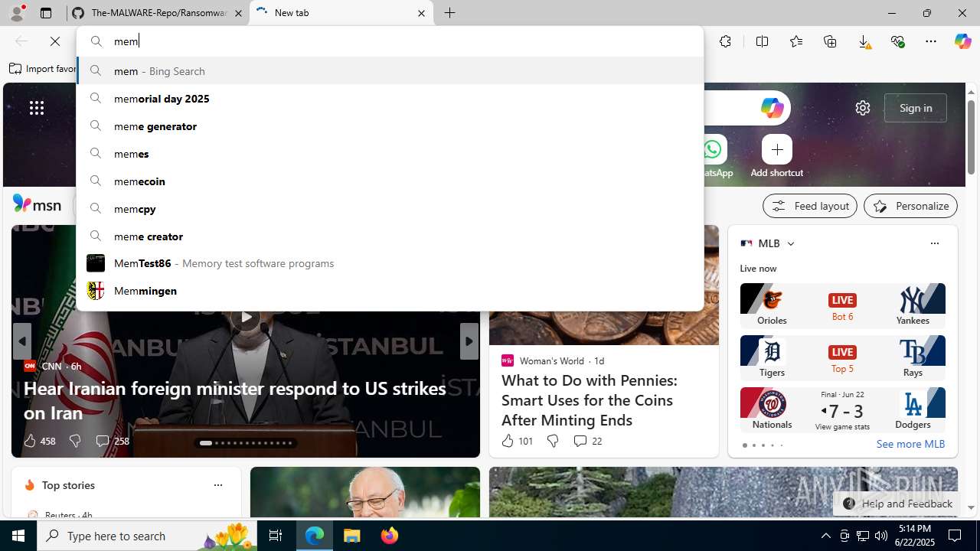Select 'memecoin' suggestion

390,181
